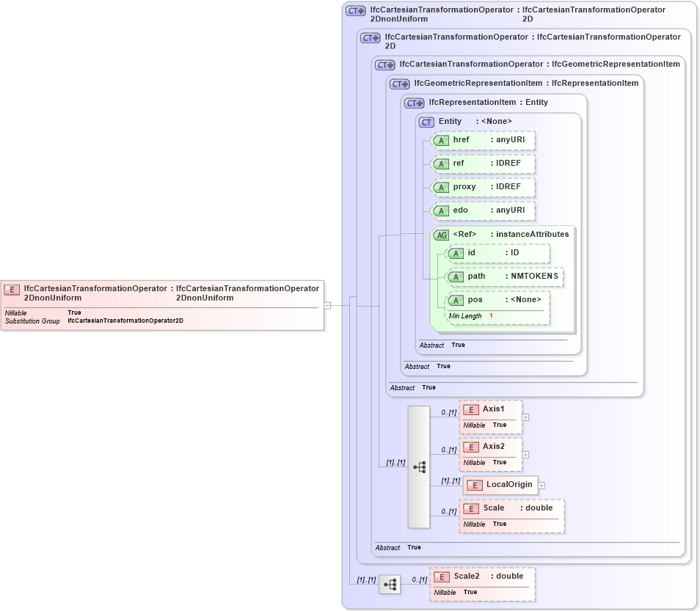Select the CT icon beside Entity
The width and height of the screenshot is (700, 611).
426,121
